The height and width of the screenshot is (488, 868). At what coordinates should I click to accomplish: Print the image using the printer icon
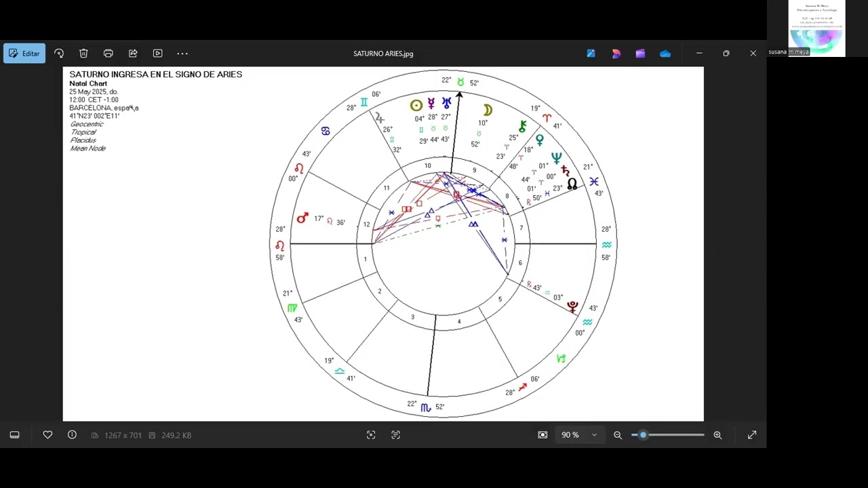[x=108, y=54]
